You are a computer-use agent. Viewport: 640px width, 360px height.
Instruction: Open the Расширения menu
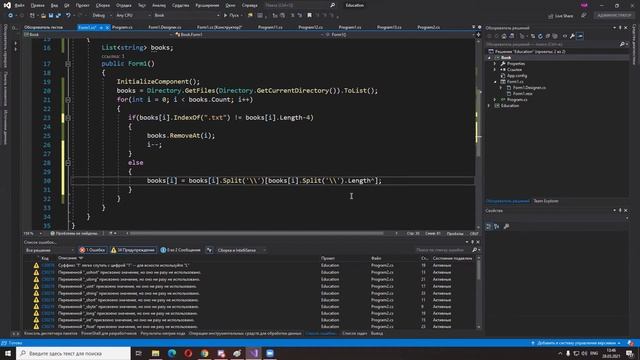click(207, 5)
